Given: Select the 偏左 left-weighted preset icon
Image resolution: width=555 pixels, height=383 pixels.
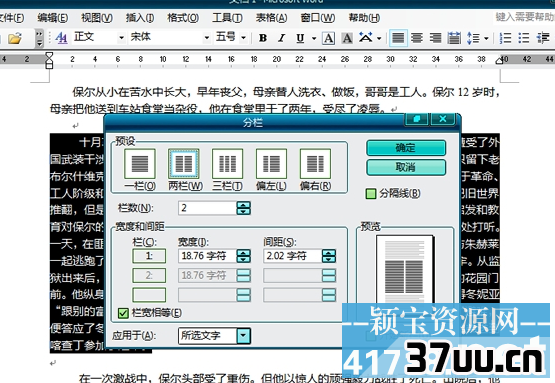Looking at the screenshot, I should 271,164.
